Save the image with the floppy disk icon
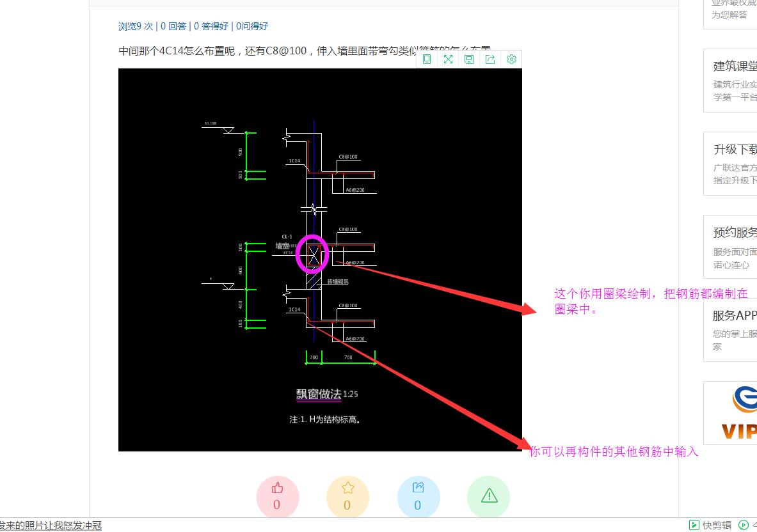Image resolution: width=757 pixels, height=532 pixels. [x=469, y=59]
